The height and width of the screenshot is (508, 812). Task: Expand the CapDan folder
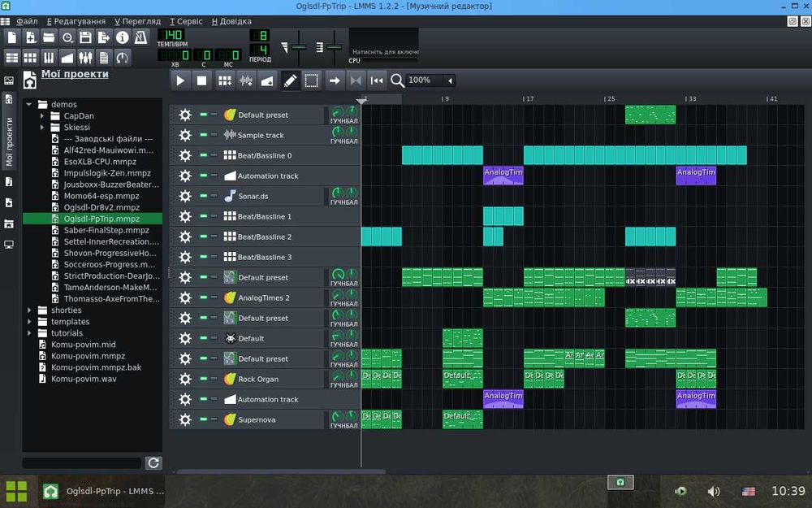click(x=42, y=115)
